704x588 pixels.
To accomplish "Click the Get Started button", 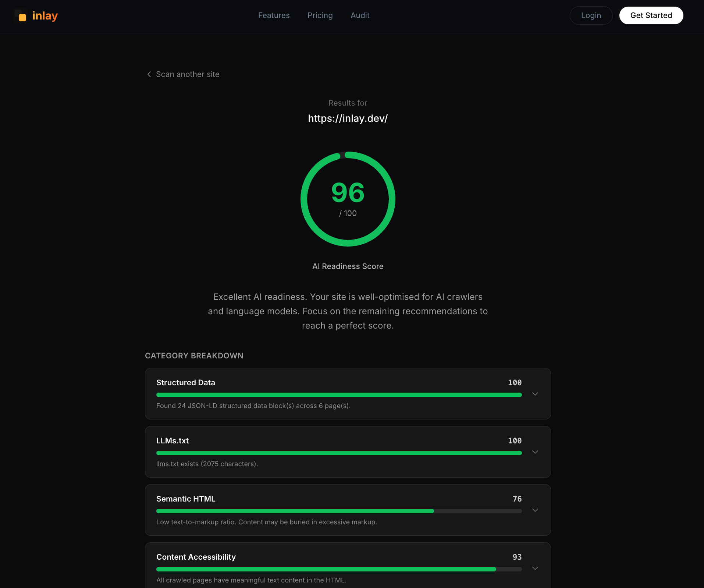I will click(651, 15).
